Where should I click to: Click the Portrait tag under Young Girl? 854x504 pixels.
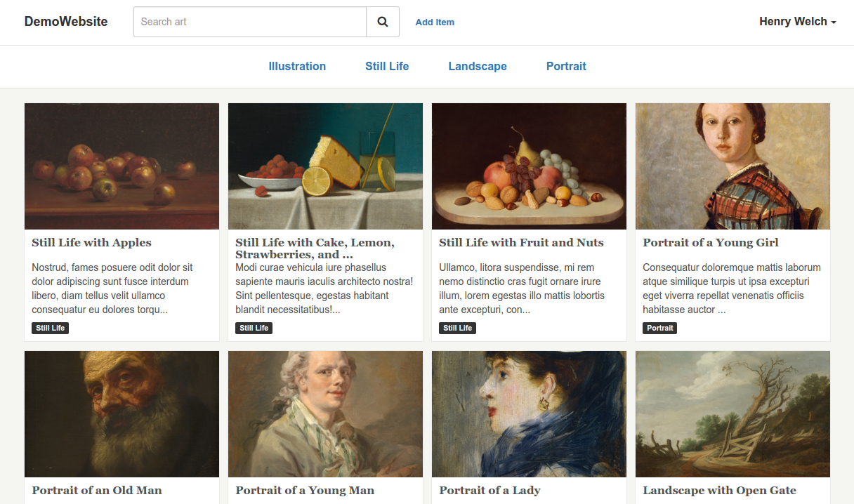point(659,328)
